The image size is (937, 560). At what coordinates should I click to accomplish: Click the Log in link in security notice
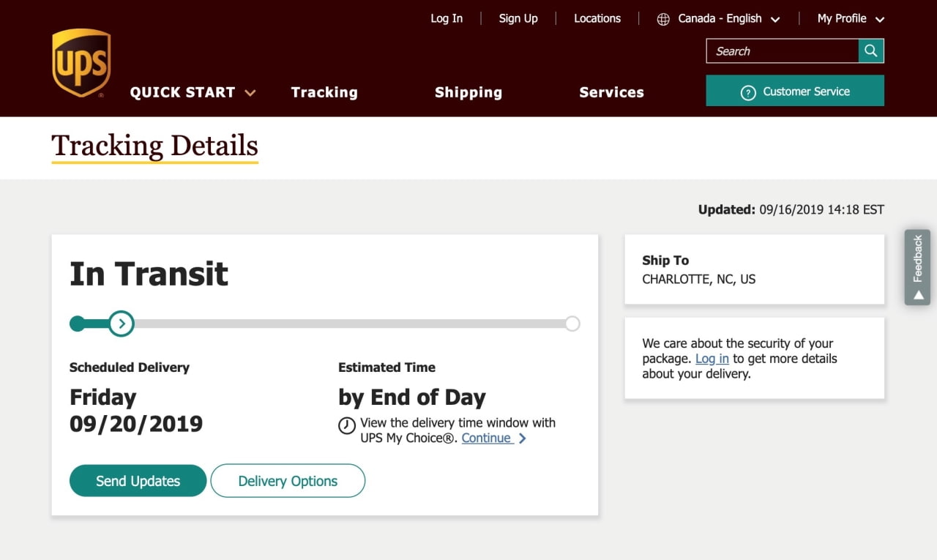[x=712, y=359]
